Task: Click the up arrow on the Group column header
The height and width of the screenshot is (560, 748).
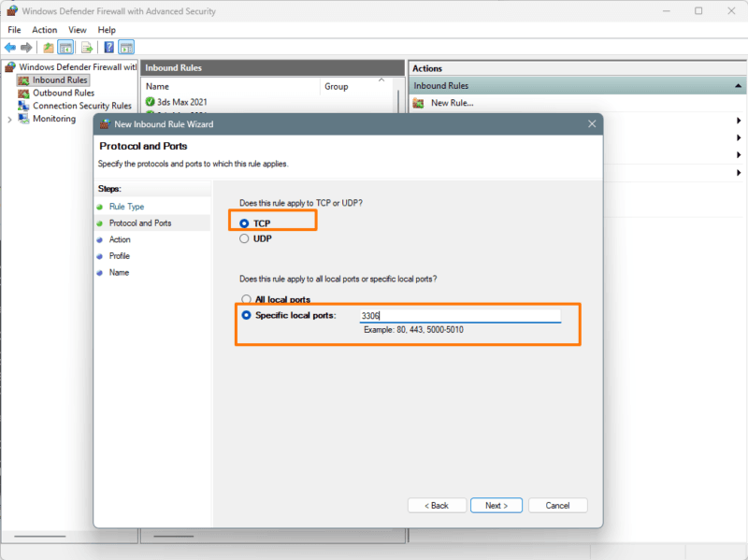Action: point(381,80)
